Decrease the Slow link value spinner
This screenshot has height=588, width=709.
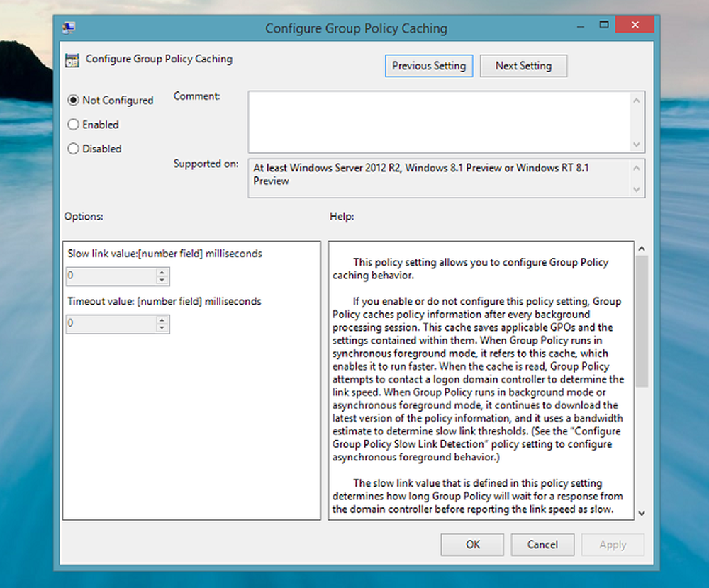[x=163, y=281]
